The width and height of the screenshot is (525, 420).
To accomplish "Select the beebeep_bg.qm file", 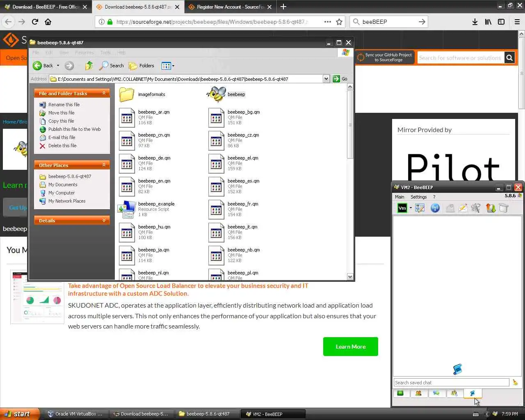I will [234, 117].
